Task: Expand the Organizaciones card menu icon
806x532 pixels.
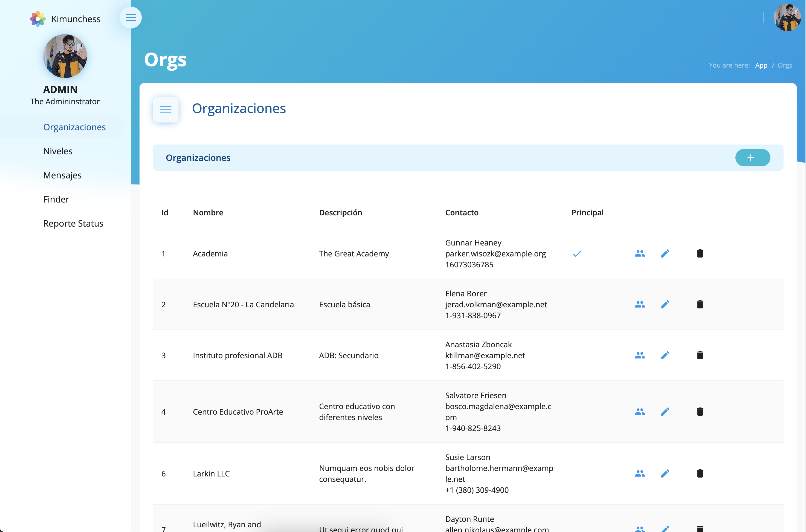Action: pyautogui.click(x=166, y=109)
